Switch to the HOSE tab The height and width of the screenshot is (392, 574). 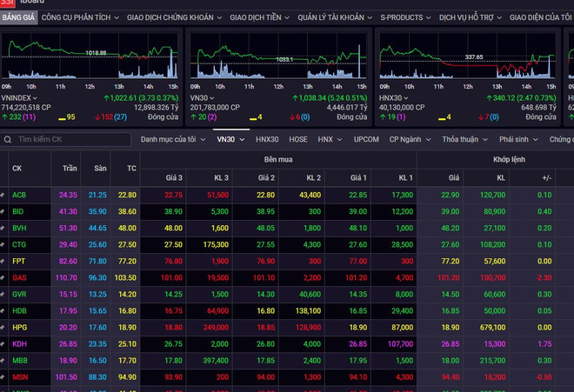coord(297,139)
